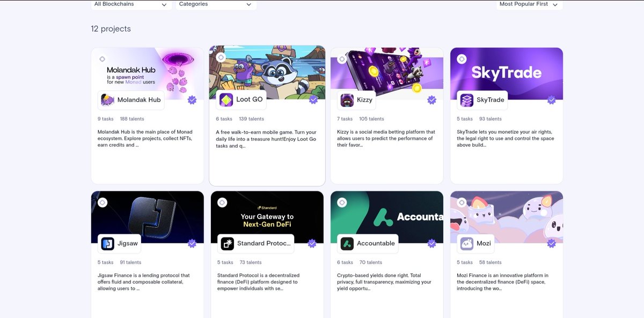The height and width of the screenshot is (318, 644).
Task: Click the blockchain badge on Accountable banner
Action: pyautogui.click(x=342, y=203)
